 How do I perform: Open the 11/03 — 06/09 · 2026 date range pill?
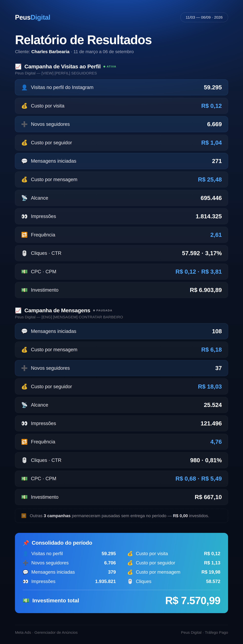[x=204, y=17]
